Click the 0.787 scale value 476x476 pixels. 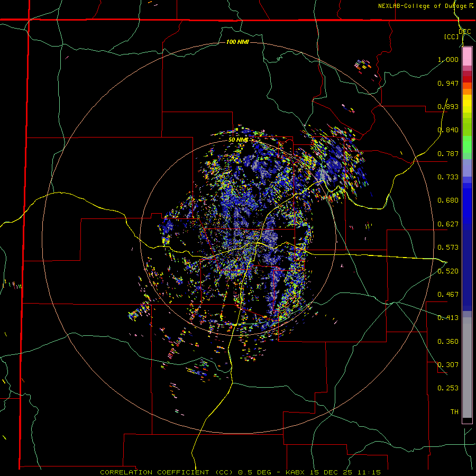pyautogui.click(x=448, y=153)
